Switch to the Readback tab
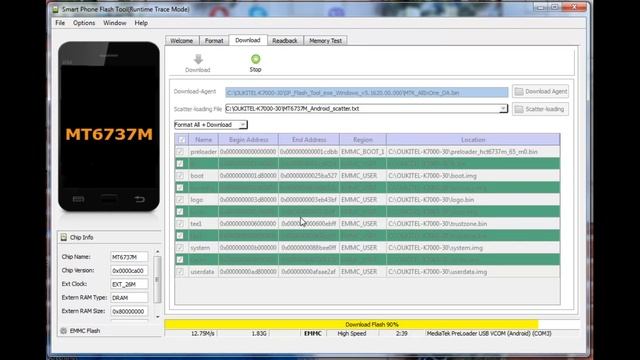The width and height of the screenshot is (640, 360). [285, 41]
